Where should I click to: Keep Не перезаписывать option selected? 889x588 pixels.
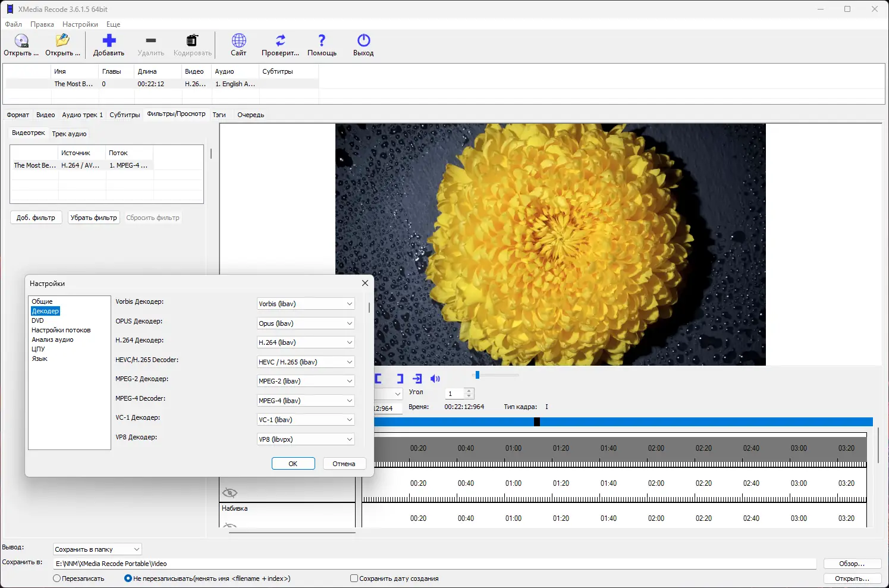click(x=128, y=578)
